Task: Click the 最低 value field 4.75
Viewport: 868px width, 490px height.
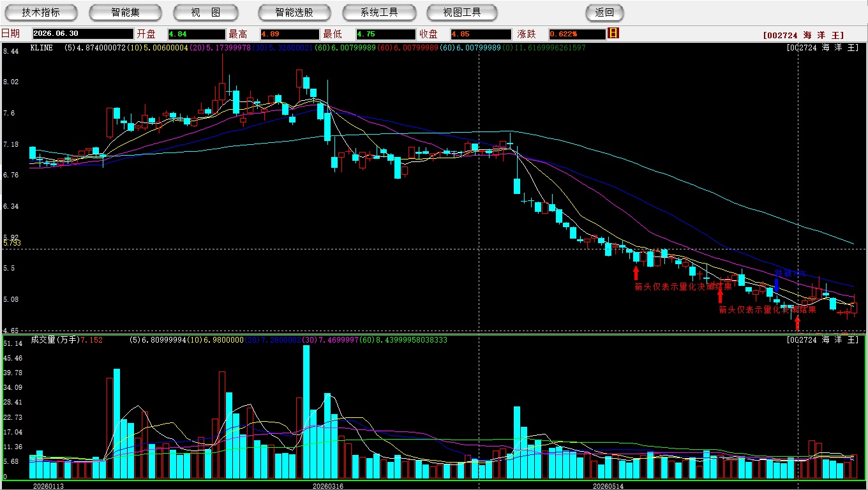Action: coord(385,34)
